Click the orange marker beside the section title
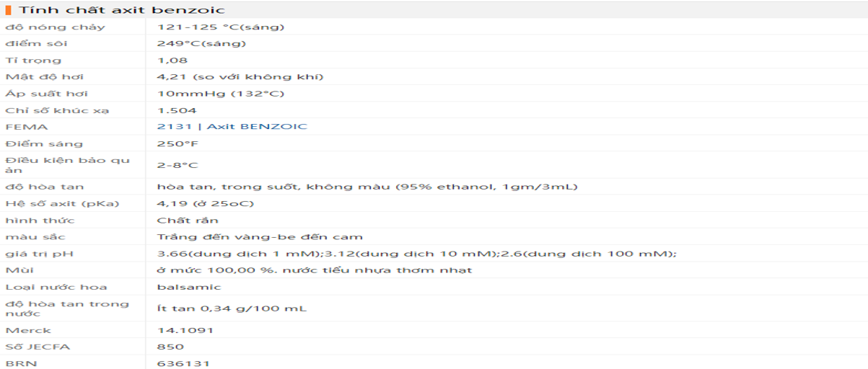The image size is (868, 369). pyautogui.click(x=8, y=10)
